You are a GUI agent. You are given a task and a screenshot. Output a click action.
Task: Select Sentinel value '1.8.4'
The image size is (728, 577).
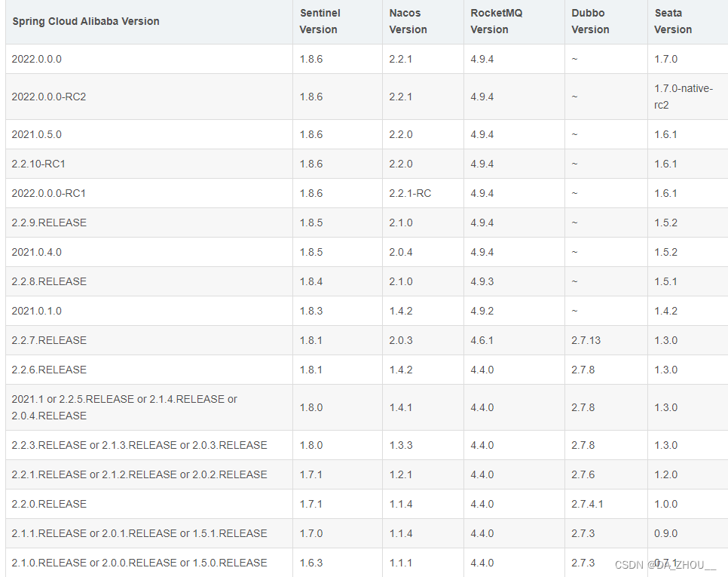(x=311, y=281)
